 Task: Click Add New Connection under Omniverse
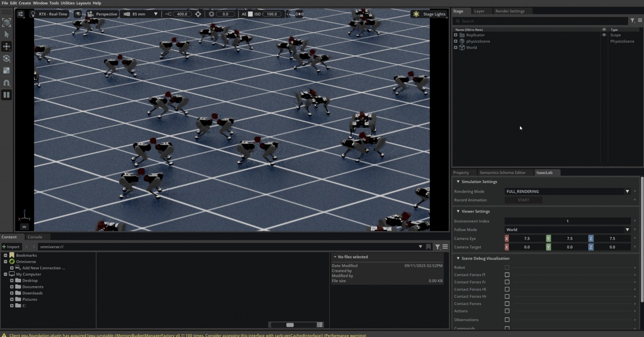pos(43,268)
